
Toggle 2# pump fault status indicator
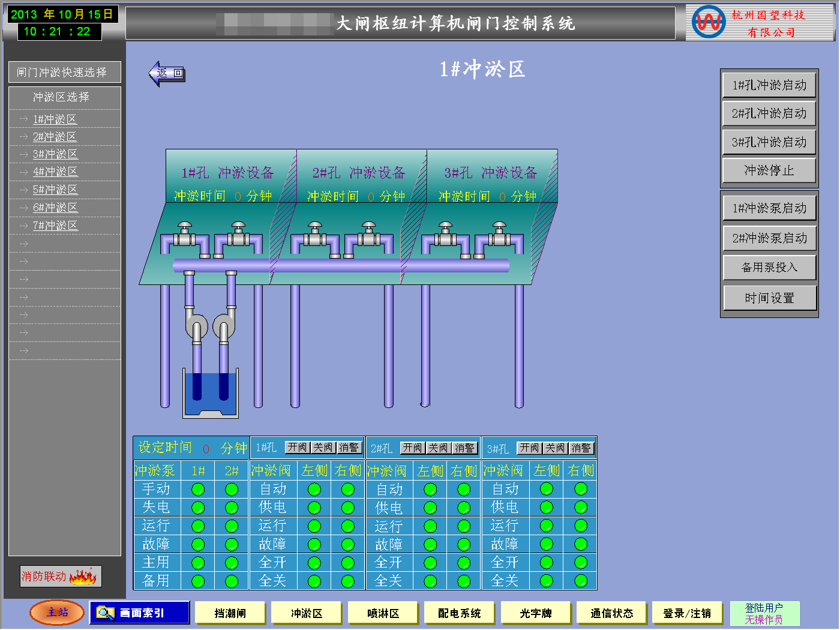(x=232, y=545)
